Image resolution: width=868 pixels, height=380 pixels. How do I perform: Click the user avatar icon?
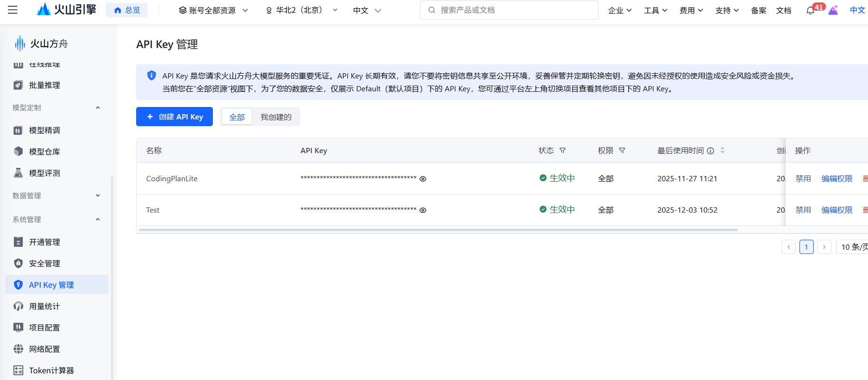(x=833, y=10)
